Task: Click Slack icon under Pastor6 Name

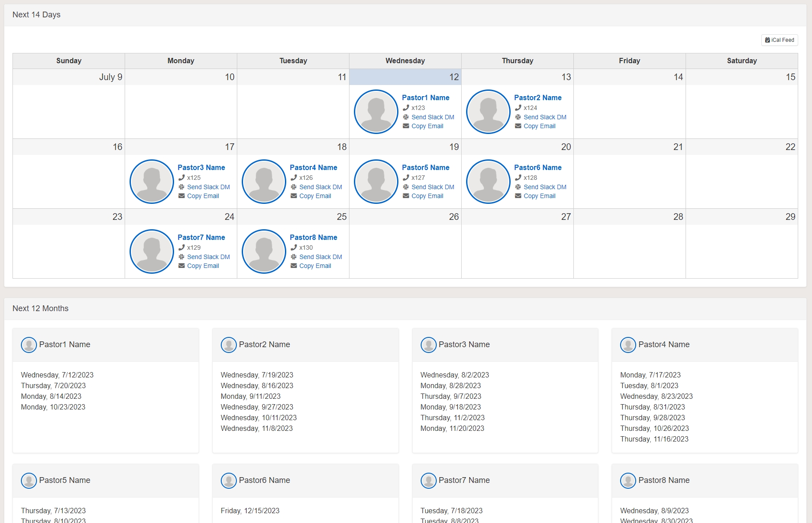Action: (x=518, y=187)
